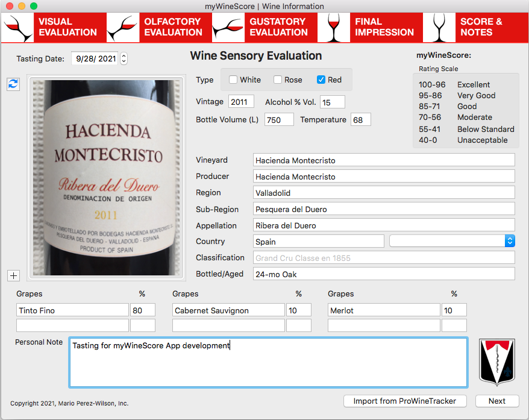Image resolution: width=529 pixels, height=420 pixels.
Task: Click the plus icon below the bottle photo
Action: coord(13,276)
